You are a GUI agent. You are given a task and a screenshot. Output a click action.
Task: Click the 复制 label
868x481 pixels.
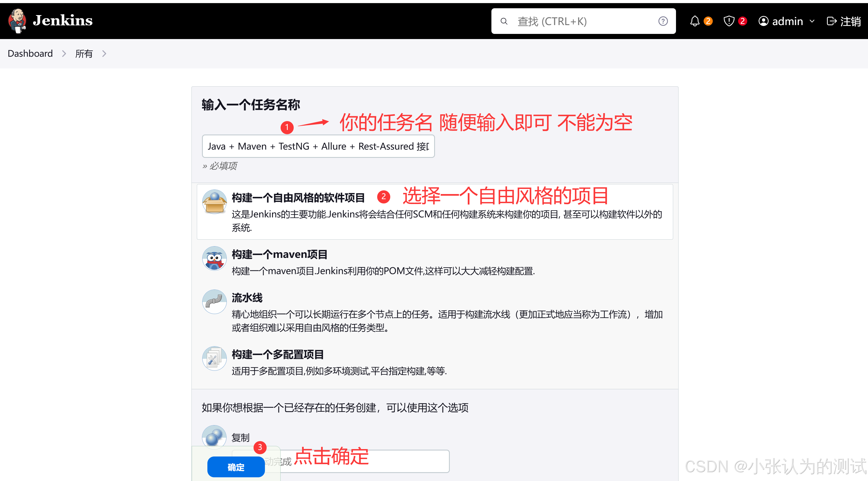click(240, 437)
